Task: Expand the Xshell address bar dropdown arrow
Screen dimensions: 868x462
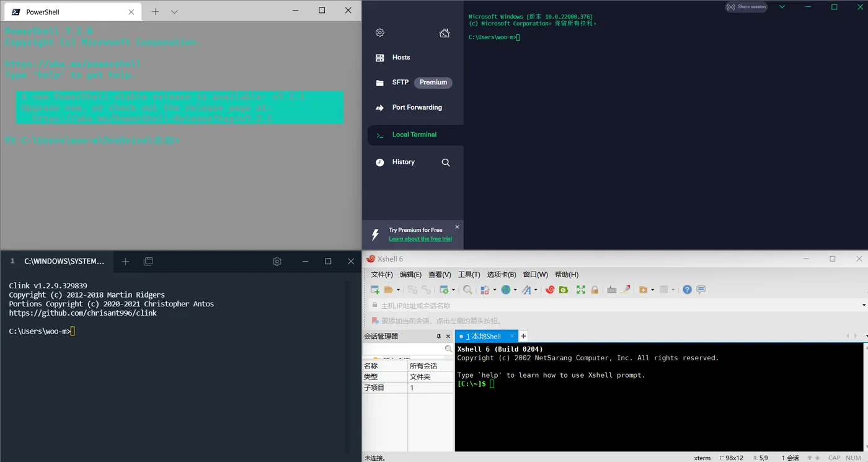Action: [x=864, y=305]
